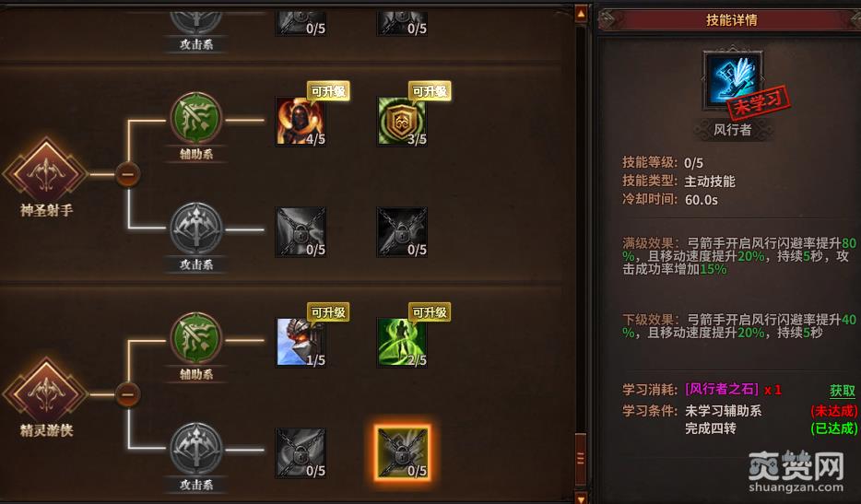Select the 神圣射手 攻击系 gray branch icon

[x=196, y=229]
